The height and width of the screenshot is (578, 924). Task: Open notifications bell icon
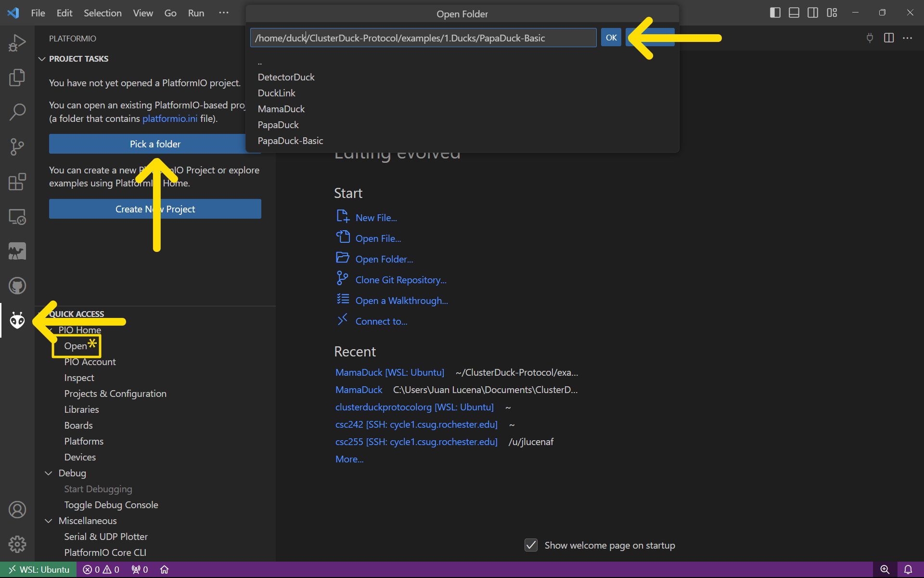click(x=908, y=569)
